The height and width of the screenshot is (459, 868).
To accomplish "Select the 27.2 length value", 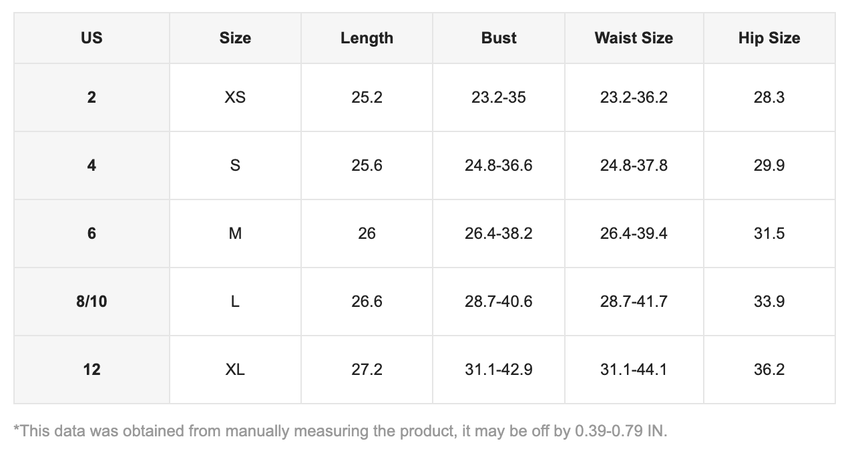I will (367, 370).
